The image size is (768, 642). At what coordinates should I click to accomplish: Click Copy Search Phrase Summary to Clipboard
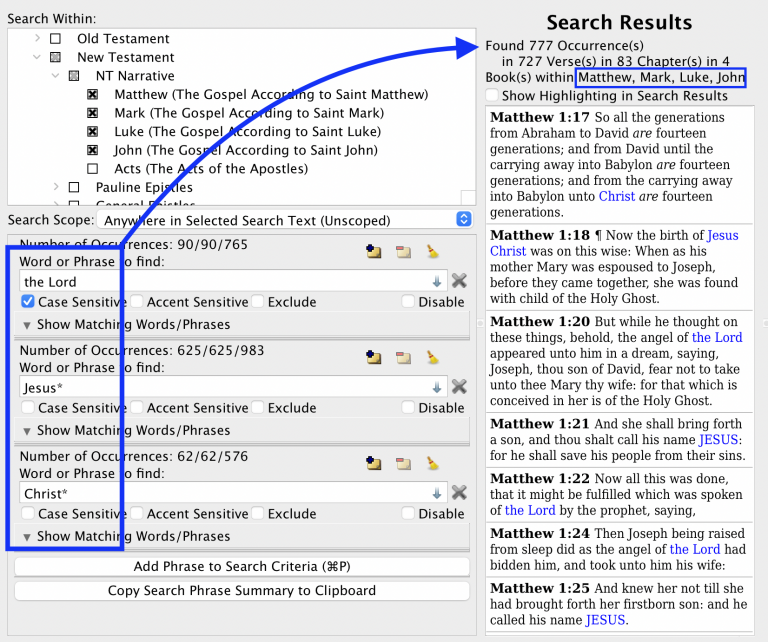tap(242, 591)
